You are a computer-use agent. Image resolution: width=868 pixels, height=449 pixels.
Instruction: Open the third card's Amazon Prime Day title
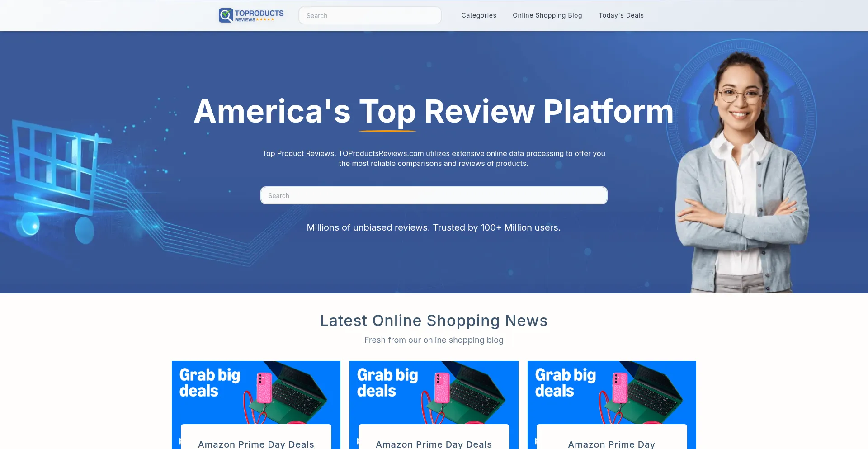pos(611,444)
